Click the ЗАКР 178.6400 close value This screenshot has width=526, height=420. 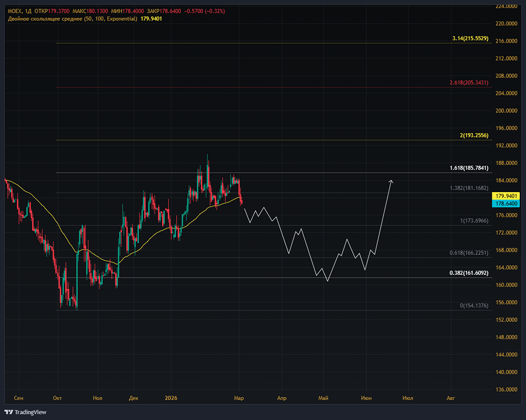click(164, 11)
